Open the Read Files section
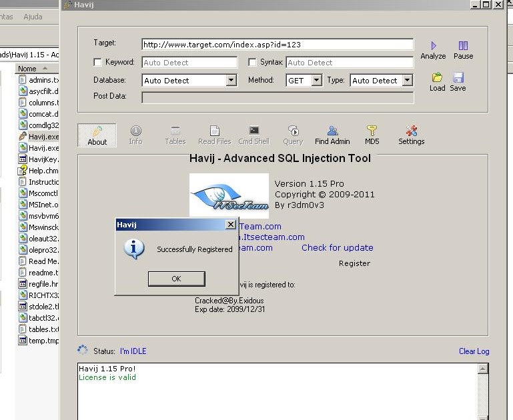This screenshot has height=420, width=513. tap(215, 135)
